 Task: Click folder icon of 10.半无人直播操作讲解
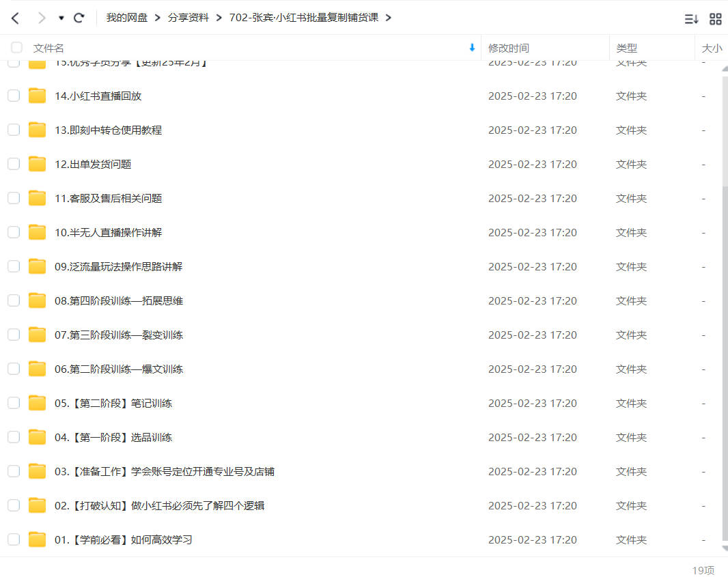point(37,232)
